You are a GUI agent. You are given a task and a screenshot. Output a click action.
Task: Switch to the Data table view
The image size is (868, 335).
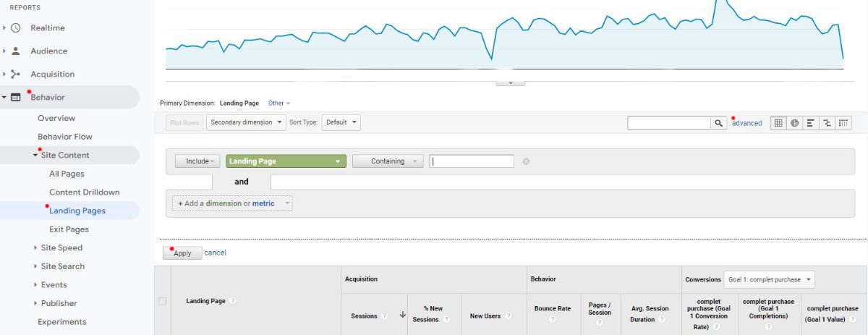point(778,123)
